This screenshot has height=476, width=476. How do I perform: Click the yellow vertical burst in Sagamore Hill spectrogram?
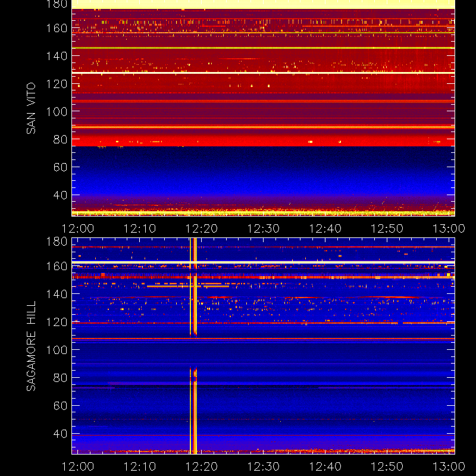tap(193, 346)
